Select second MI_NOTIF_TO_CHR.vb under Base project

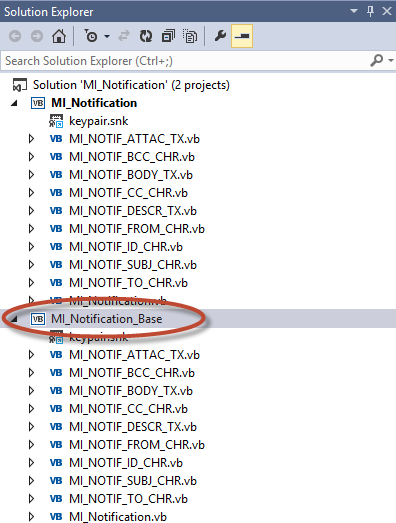[128, 499]
